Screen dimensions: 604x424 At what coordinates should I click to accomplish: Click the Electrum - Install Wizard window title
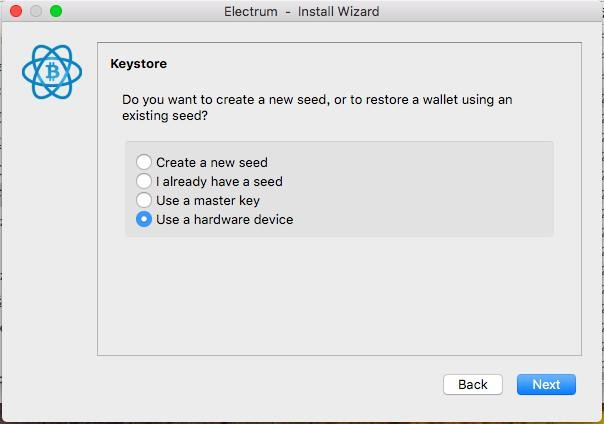tap(302, 12)
